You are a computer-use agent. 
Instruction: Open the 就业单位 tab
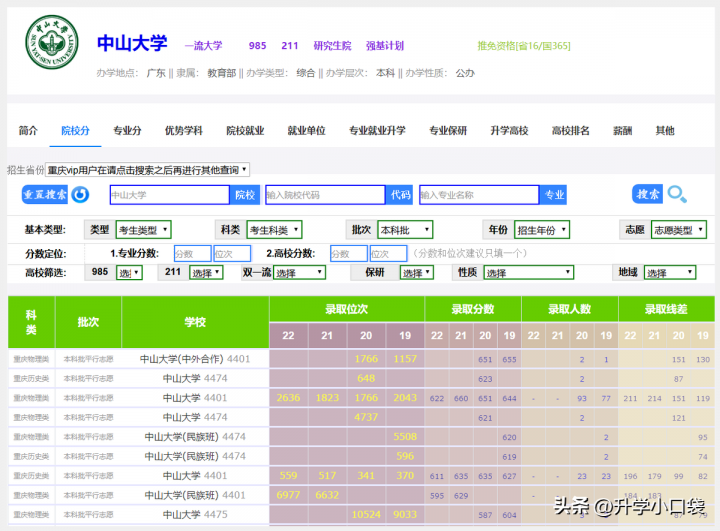pyautogui.click(x=306, y=131)
